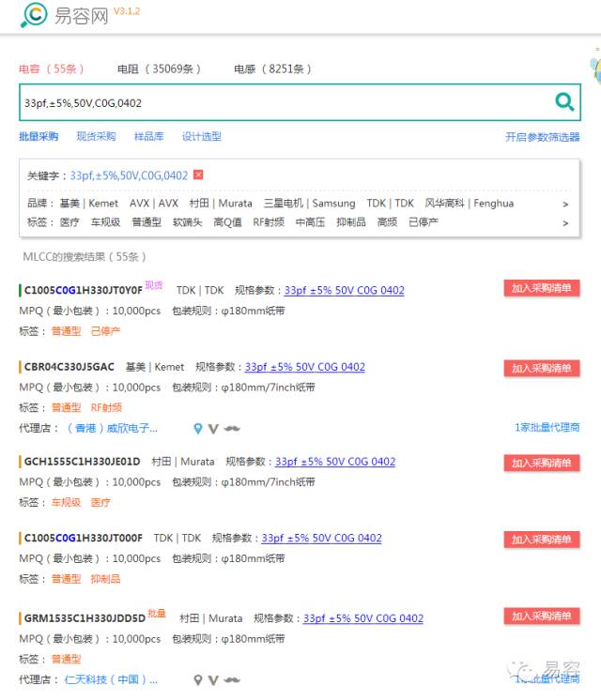The width and height of the screenshot is (601, 700).
Task: Open spec link of CBR04C330J5GAC
Action: pyautogui.click(x=305, y=367)
